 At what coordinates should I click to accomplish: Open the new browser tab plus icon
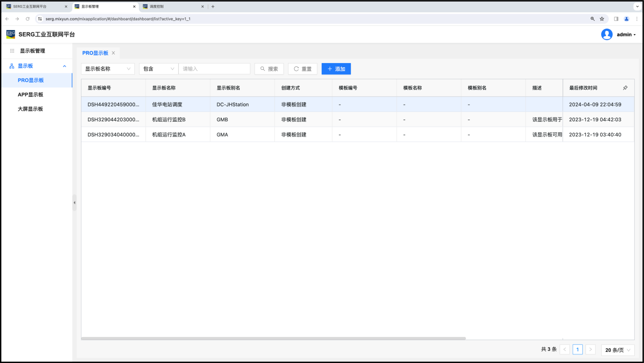pos(213,7)
